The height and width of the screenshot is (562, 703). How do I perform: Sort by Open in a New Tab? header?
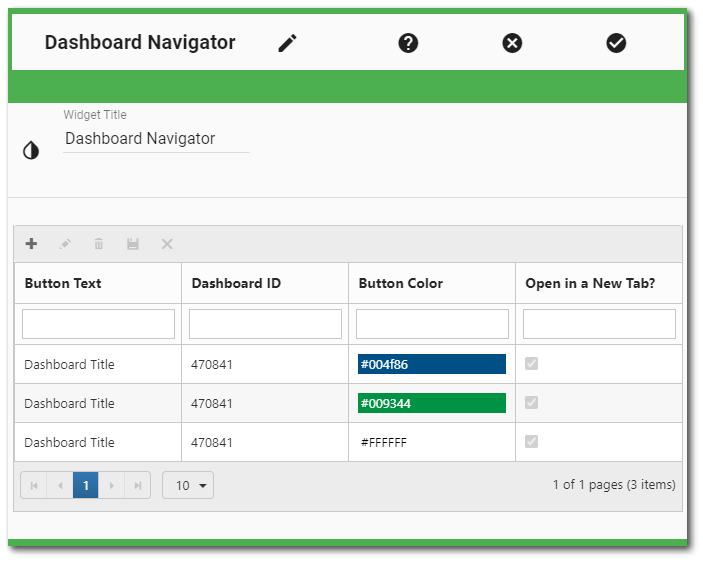599,283
